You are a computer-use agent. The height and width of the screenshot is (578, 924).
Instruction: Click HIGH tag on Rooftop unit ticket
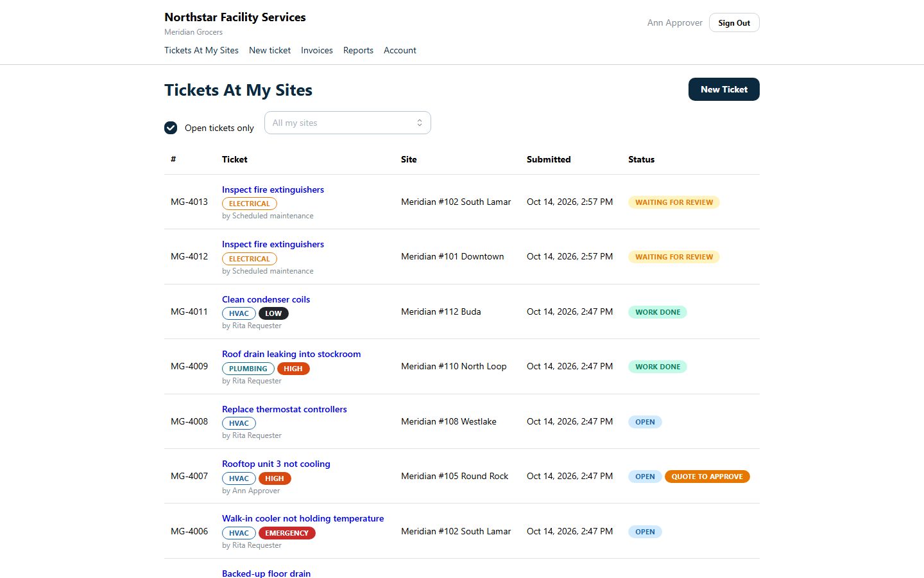pos(275,478)
